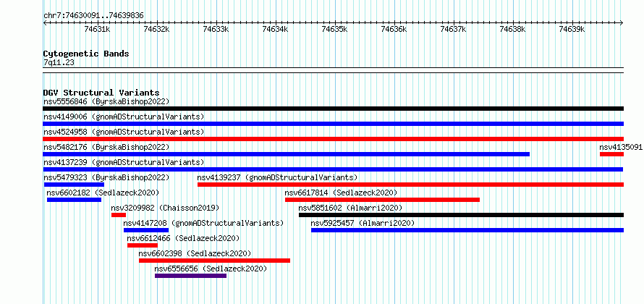This screenshot has width=644, height=304.
Task: Click the short red nsv4135091 bar
Action: point(611,154)
